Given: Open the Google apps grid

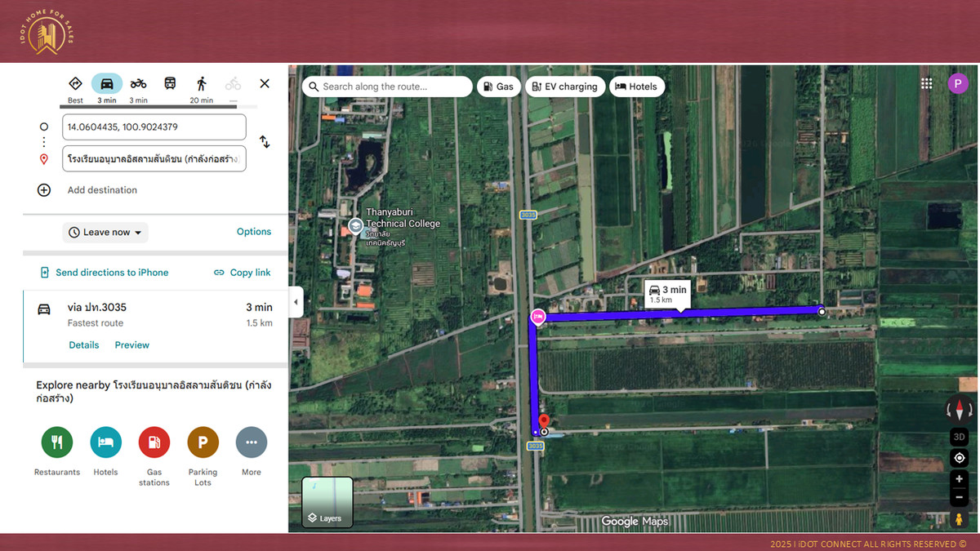Looking at the screenshot, I should coord(926,83).
